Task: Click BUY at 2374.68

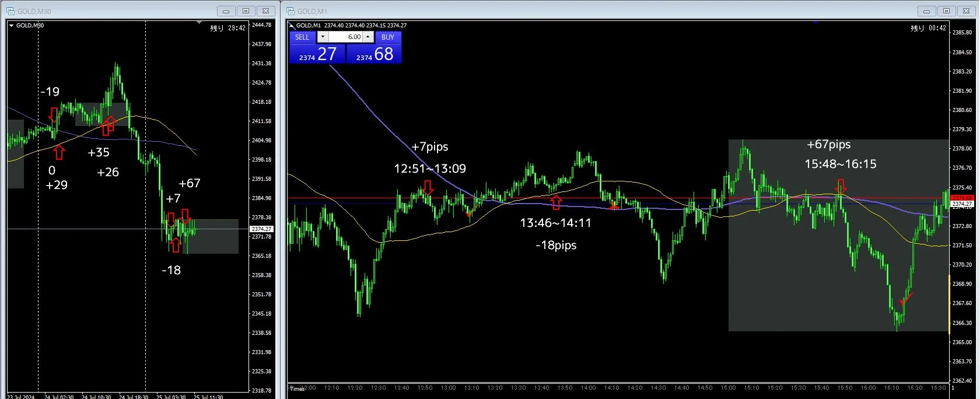Action: (374, 54)
